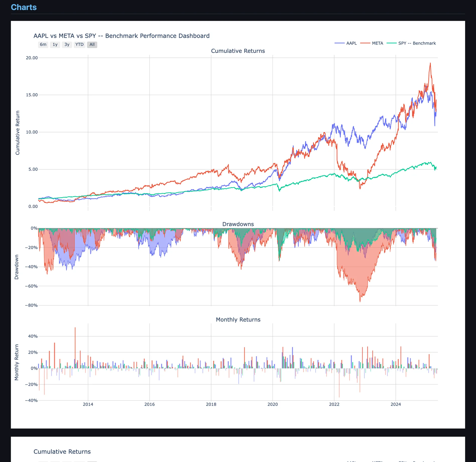476x462 pixels.
Task: Select the 1y range button
Action: pos(55,45)
